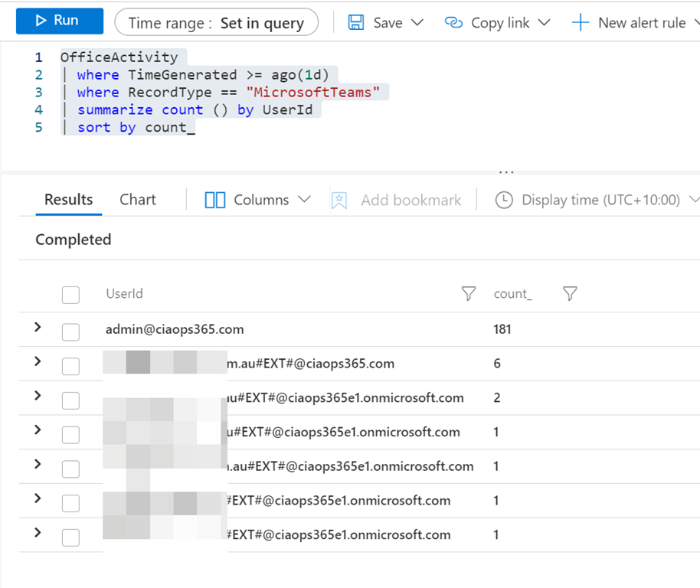Screen dimensions: 700x588
Task: Click the Add bookmark icon
Action: coord(339,200)
